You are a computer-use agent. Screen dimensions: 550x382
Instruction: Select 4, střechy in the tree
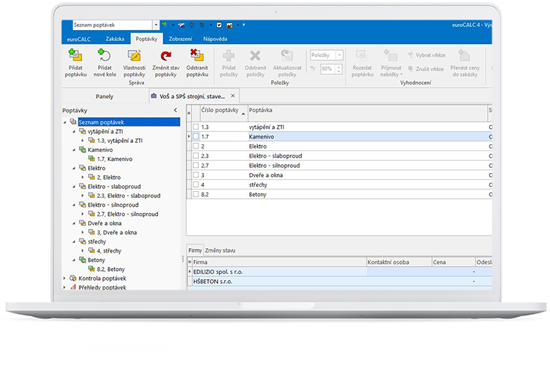[x=109, y=250]
